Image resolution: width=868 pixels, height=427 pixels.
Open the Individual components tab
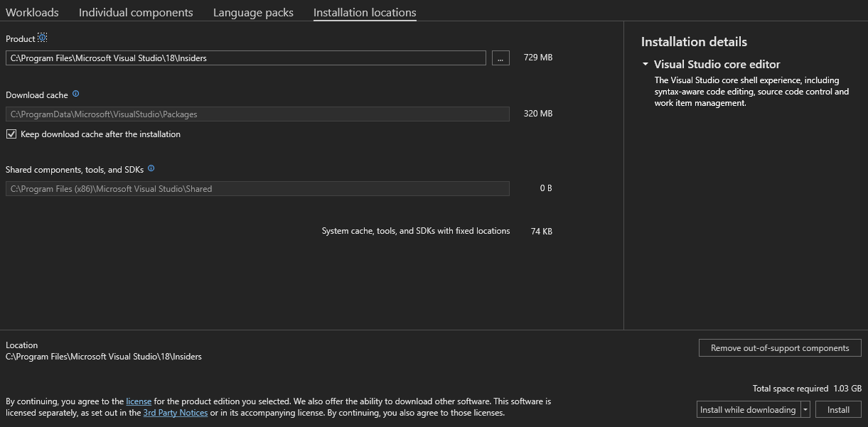135,12
